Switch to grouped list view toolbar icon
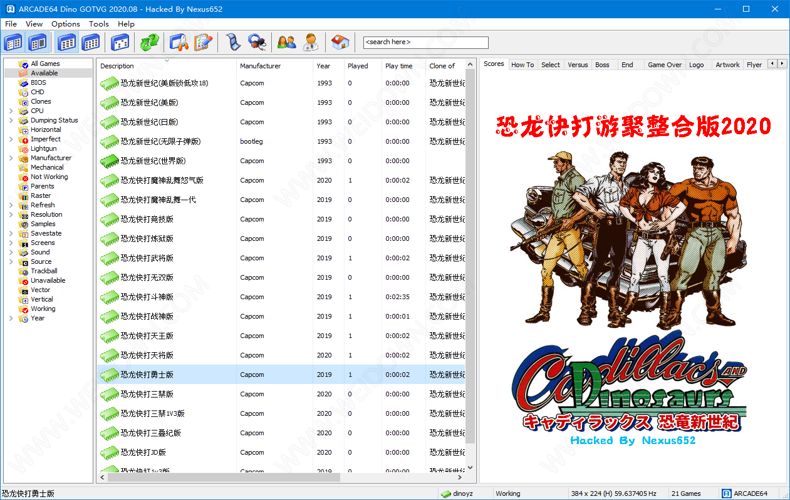The width and height of the screenshot is (790, 500). (x=91, y=43)
